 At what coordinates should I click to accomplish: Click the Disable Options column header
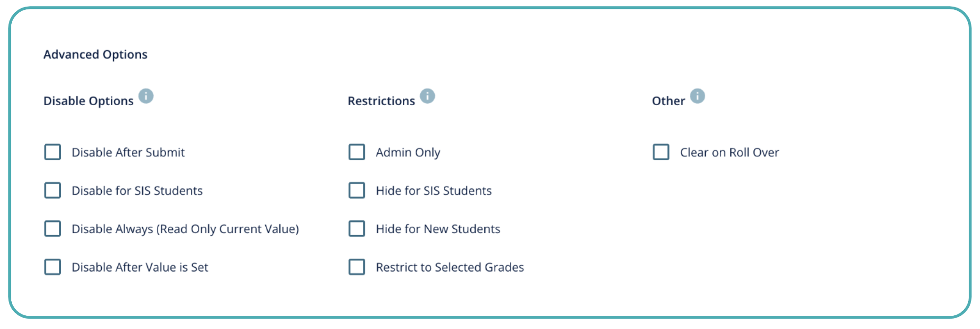coord(89,100)
